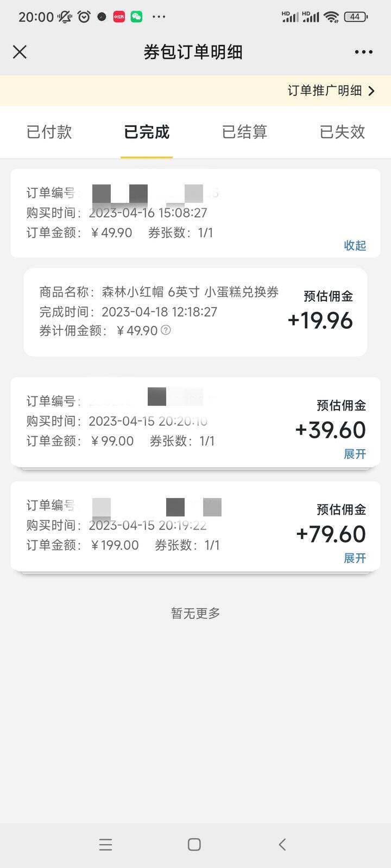Screen dimensions: 391x868
Task: Tap the red Xiaohongshu notification icon
Action: [119, 17]
